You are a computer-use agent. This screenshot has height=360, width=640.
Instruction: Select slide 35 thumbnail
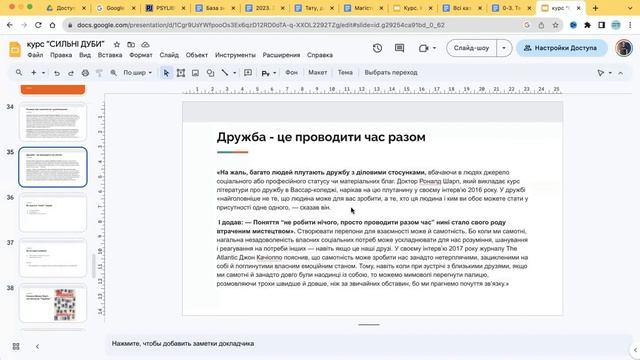pos(53,167)
